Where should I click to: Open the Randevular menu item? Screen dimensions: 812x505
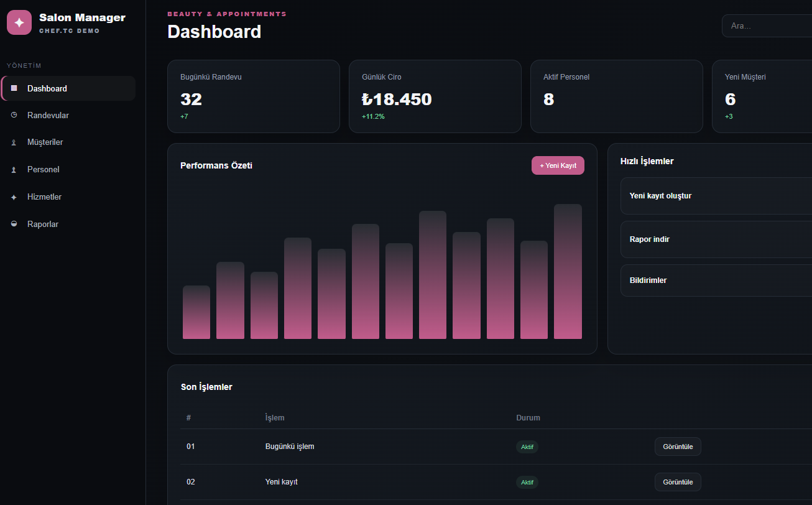click(x=68, y=116)
